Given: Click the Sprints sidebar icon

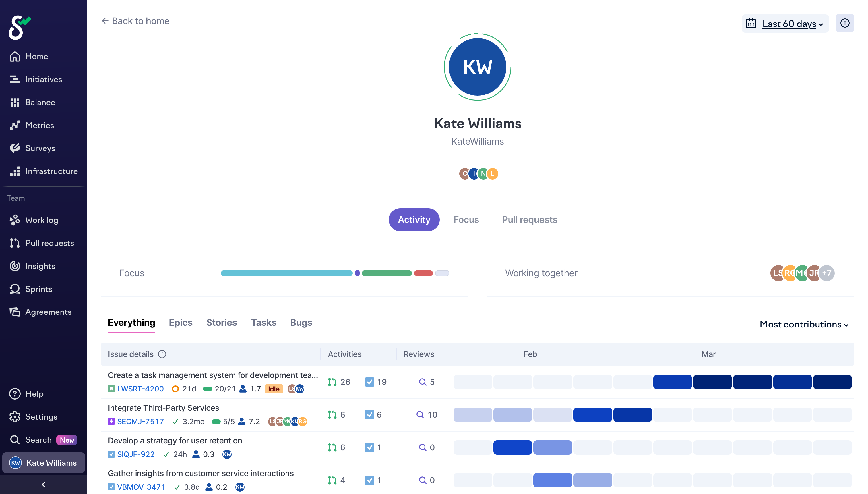Looking at the screenshot, I should point(15,289).
